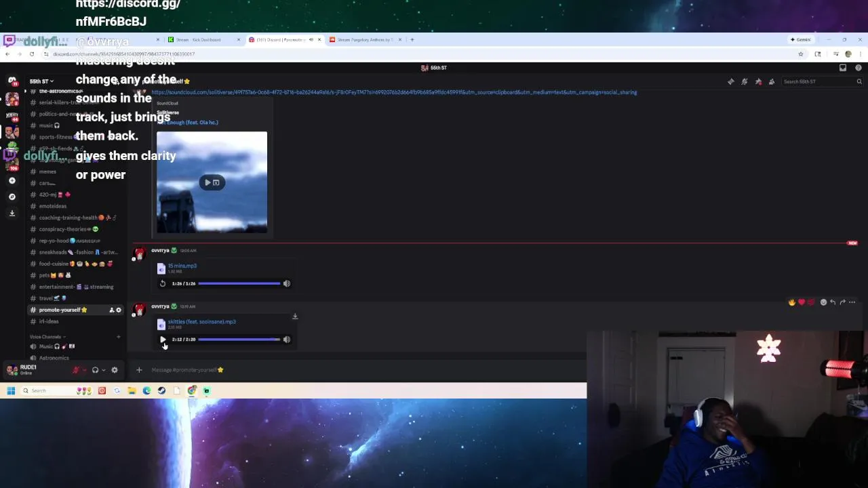
Task: Open the Not Enough track title link
Action: 188,123
